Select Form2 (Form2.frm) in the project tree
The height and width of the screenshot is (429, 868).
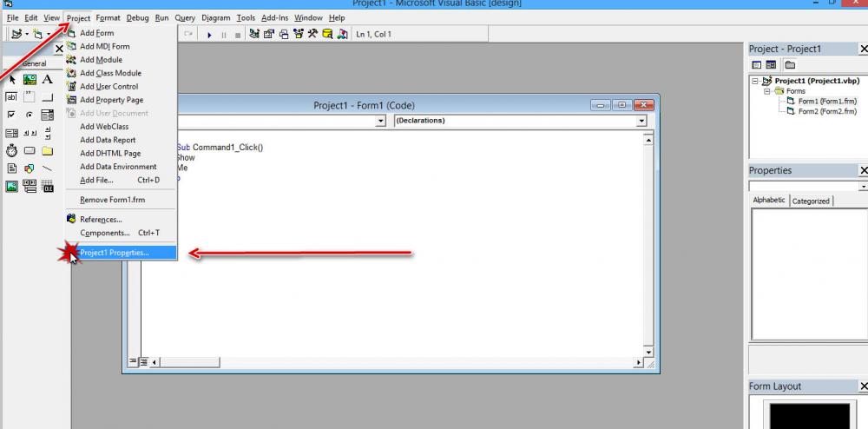pyautogui.click(x=826, y=111)
